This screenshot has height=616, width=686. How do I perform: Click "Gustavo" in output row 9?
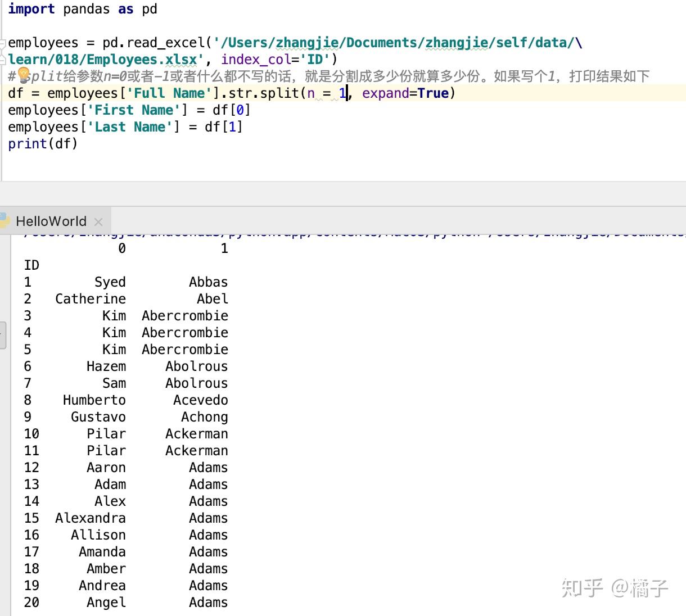click(98, 417)
